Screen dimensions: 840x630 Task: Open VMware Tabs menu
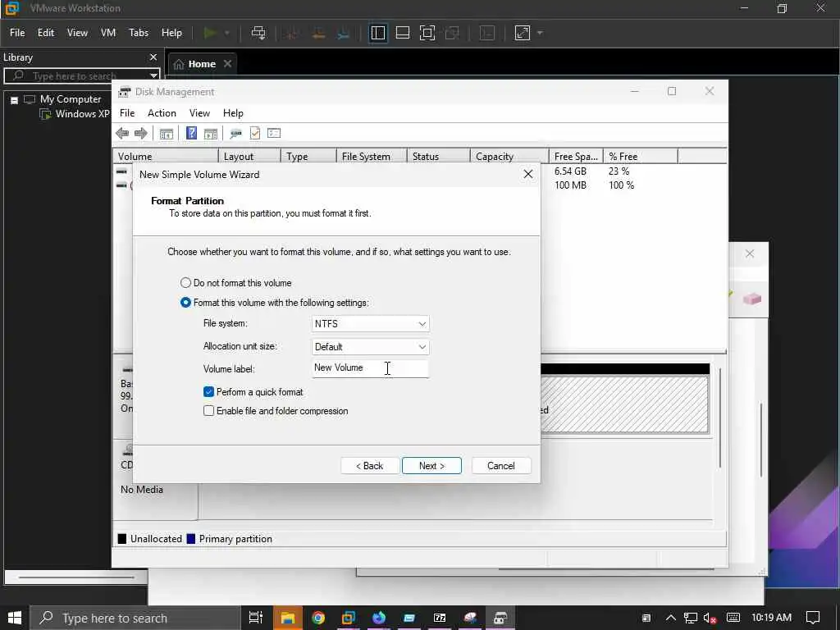138,33
